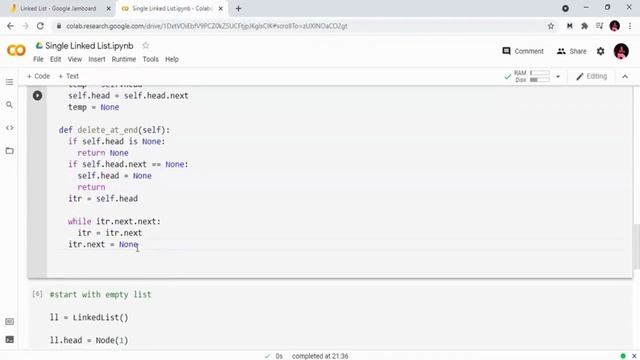Viewport: 640px width, 360px height.
Task: Open the Edit menu
Action: point(56,59)
